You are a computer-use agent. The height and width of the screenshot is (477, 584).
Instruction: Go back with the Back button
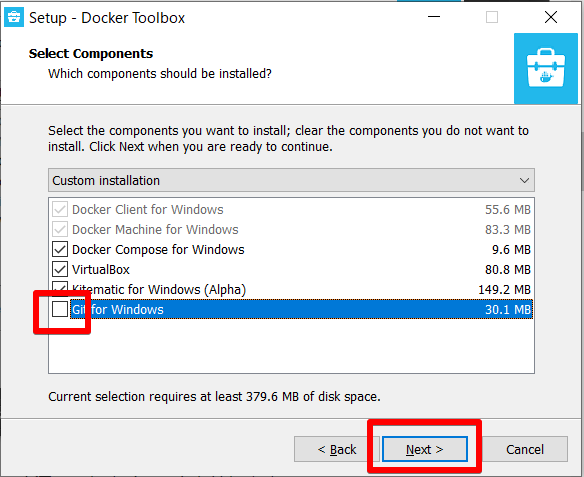pyautogui.click(x=337, y=449)
